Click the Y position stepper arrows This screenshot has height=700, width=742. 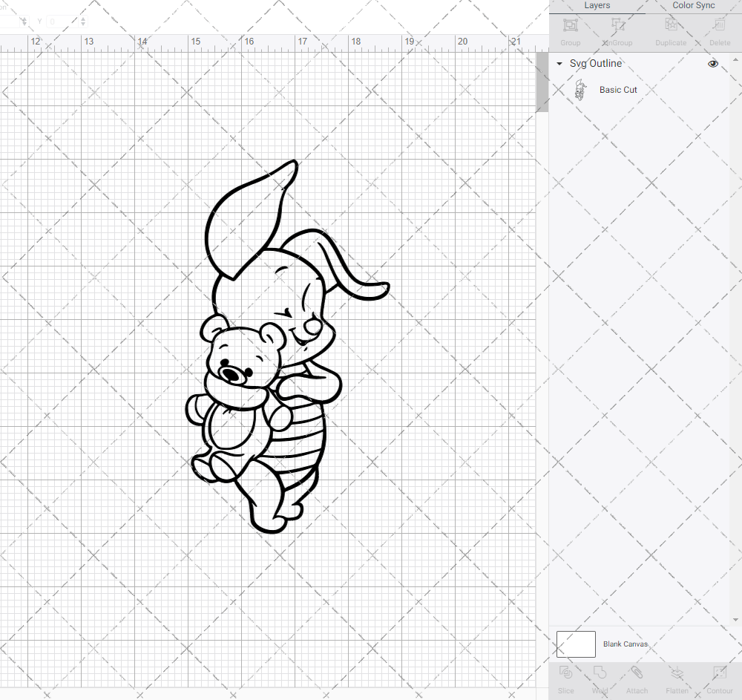point(83,22)
